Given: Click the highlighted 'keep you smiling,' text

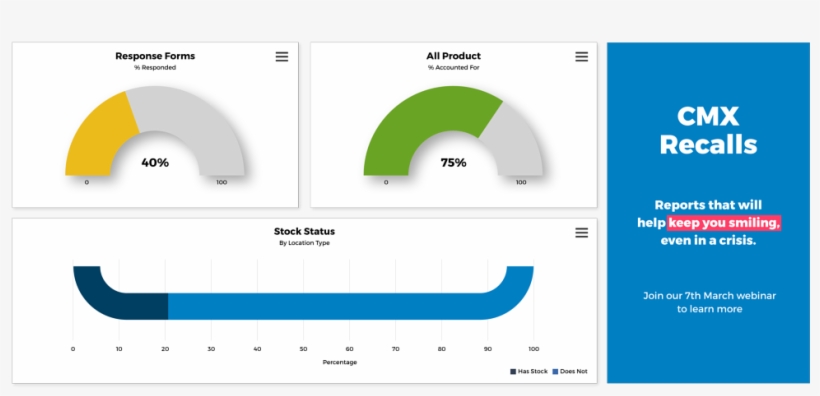Looking at the screenshot, I should (x=724, y=223).
